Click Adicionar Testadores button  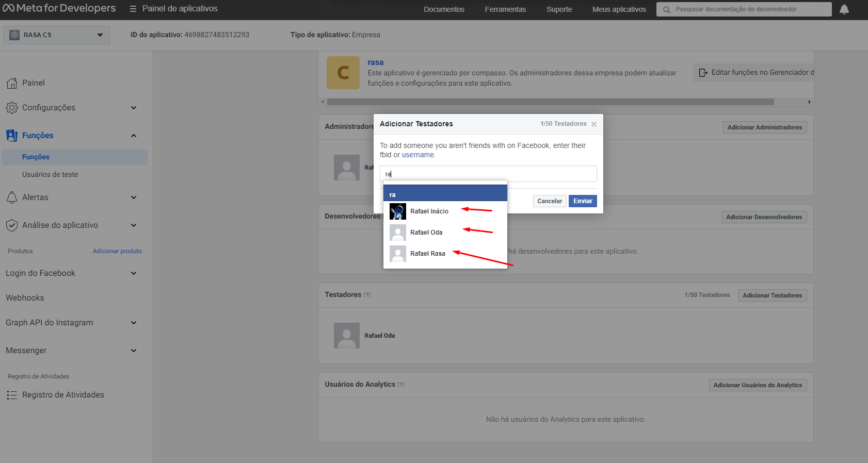point(772,295)
